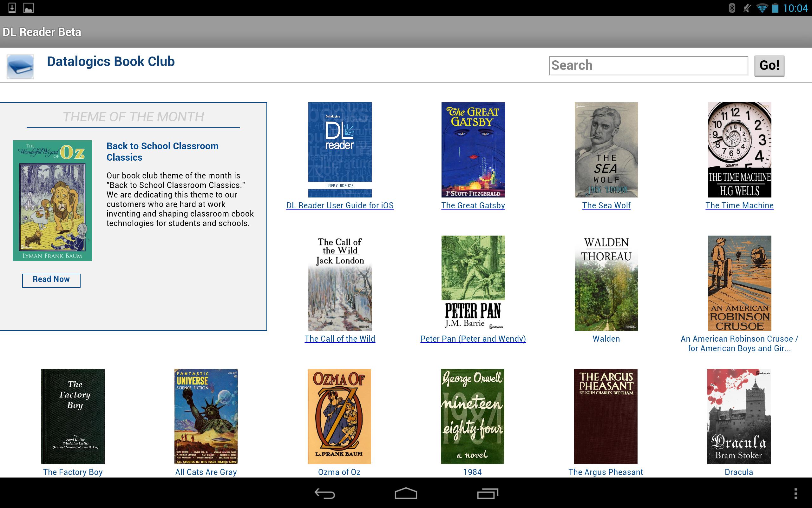Tap the 10:04 clock in status bar

[795, 8]
